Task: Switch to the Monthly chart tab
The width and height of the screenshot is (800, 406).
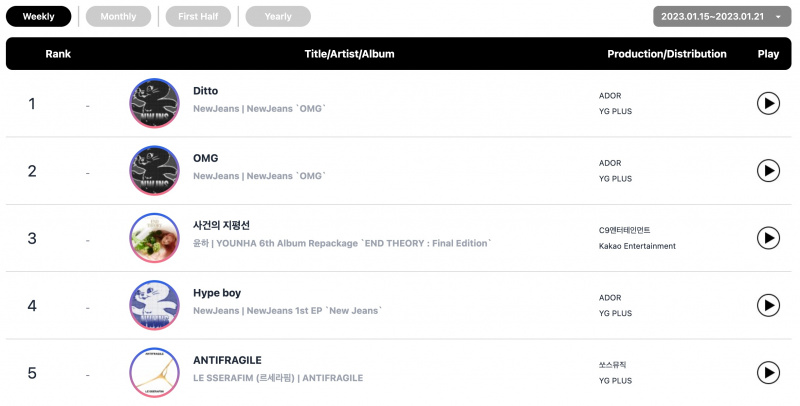Action: pos(118,16)
